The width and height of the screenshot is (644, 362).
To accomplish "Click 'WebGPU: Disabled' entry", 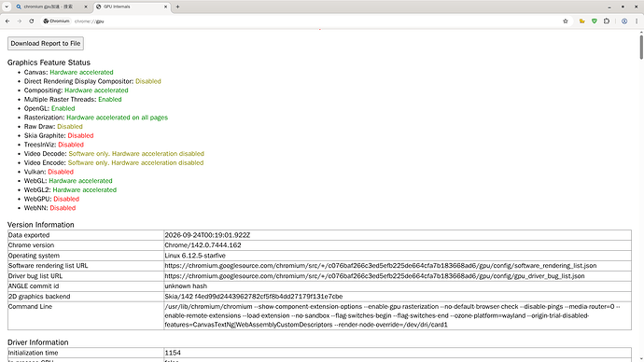I will (x=51, y=199).
